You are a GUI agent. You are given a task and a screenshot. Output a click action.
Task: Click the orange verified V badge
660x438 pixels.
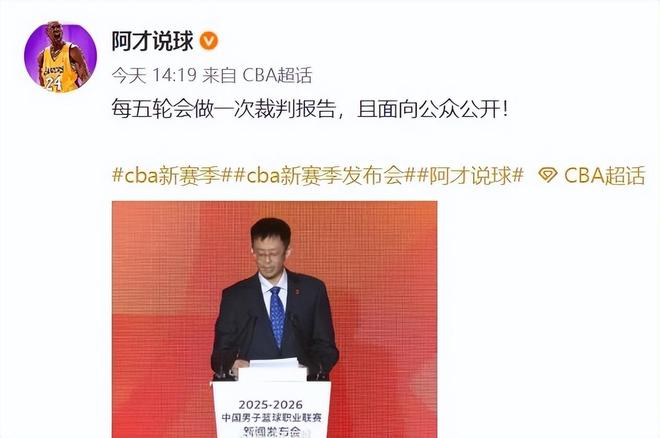tap(208, 41)
